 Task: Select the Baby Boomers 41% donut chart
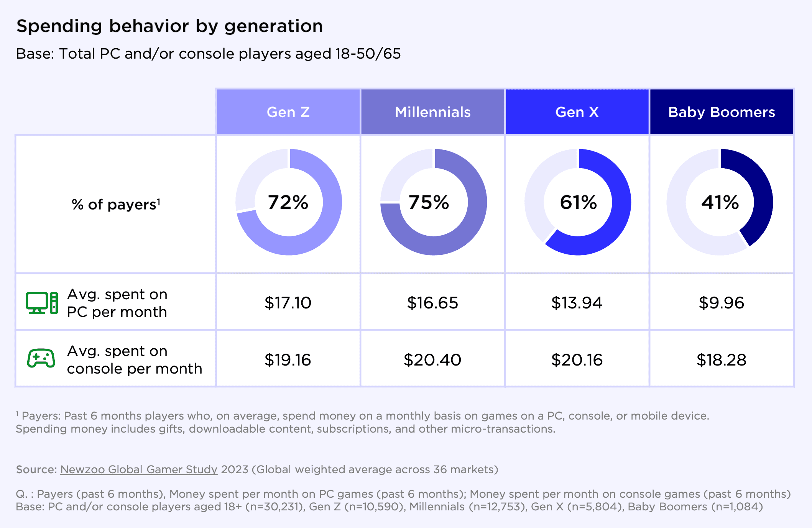pos(720,202)
